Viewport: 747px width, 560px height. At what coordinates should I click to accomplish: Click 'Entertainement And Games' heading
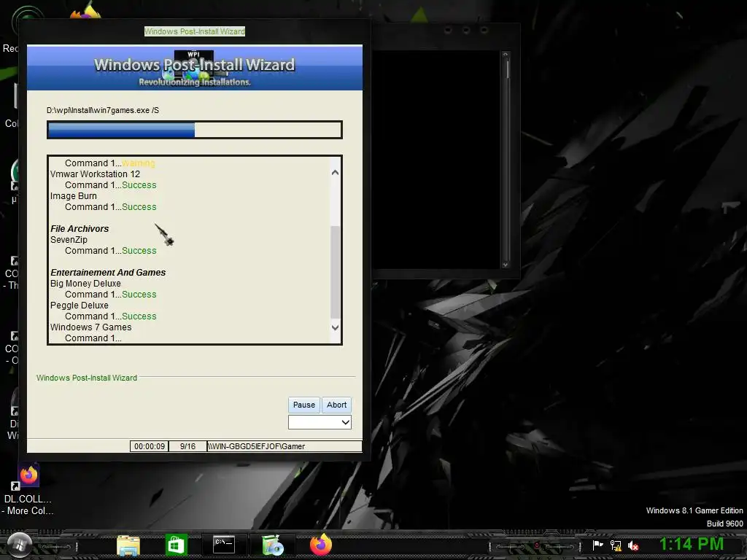tap(108, 273)
